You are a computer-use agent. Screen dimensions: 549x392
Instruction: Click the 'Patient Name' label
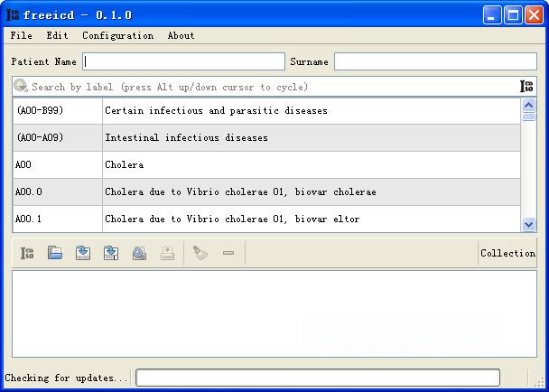click(x=43, y=61)
